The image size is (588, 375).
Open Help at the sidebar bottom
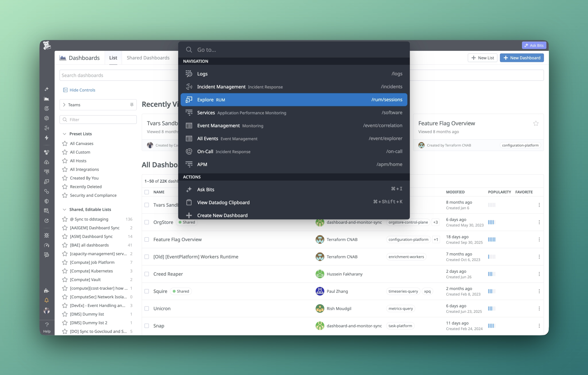pos(47,327)
